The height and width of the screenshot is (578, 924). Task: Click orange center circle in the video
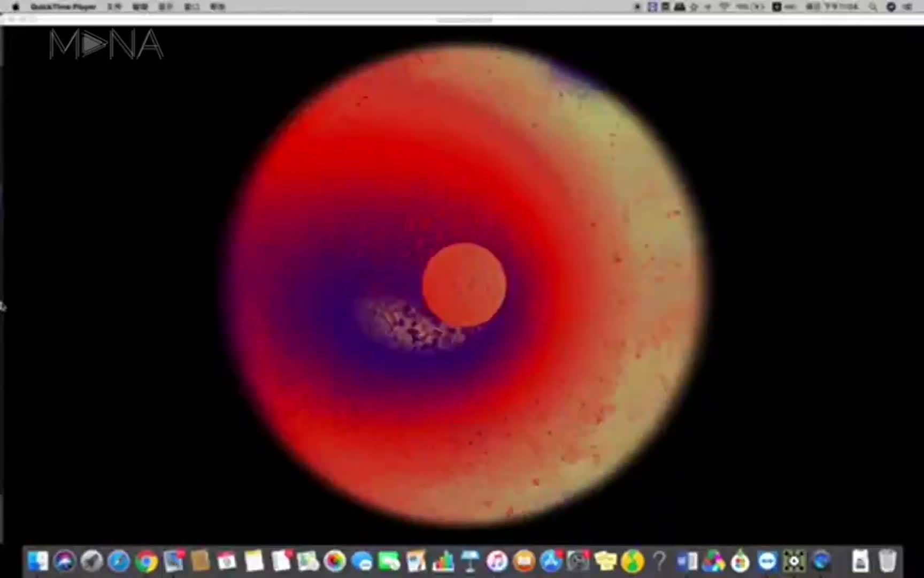pyautogui.click(x=464, y=285)
